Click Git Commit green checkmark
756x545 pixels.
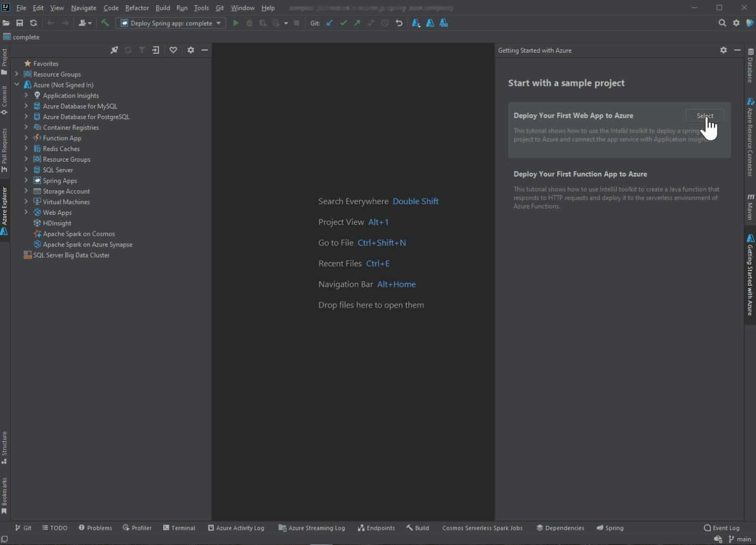point(344,23)
